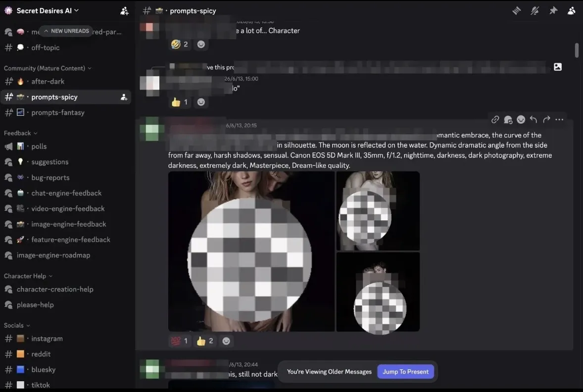Add reaction beside thumbs up 2 reaction
This screenshot has height=392, width=583.
(x=226, y=341)
